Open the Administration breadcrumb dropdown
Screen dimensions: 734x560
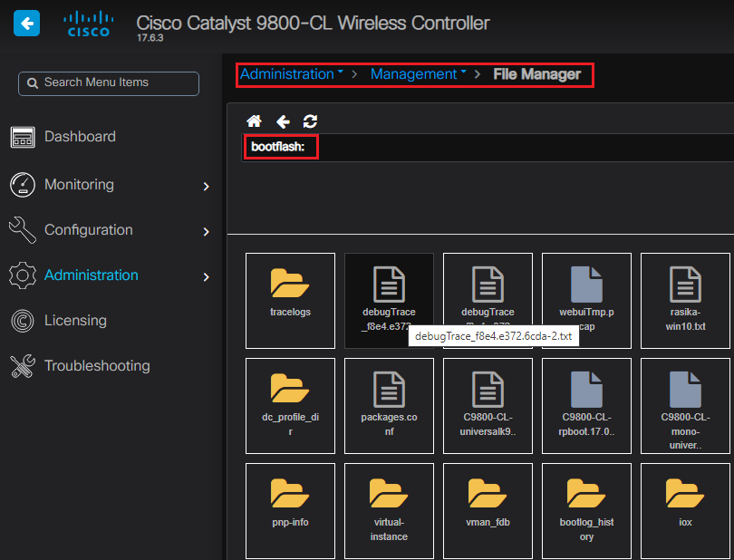tap(291, 74)
